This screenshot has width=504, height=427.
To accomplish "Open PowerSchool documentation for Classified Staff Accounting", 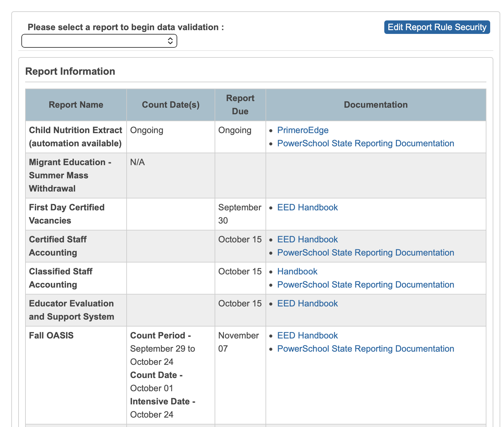I will coord(366,285).
